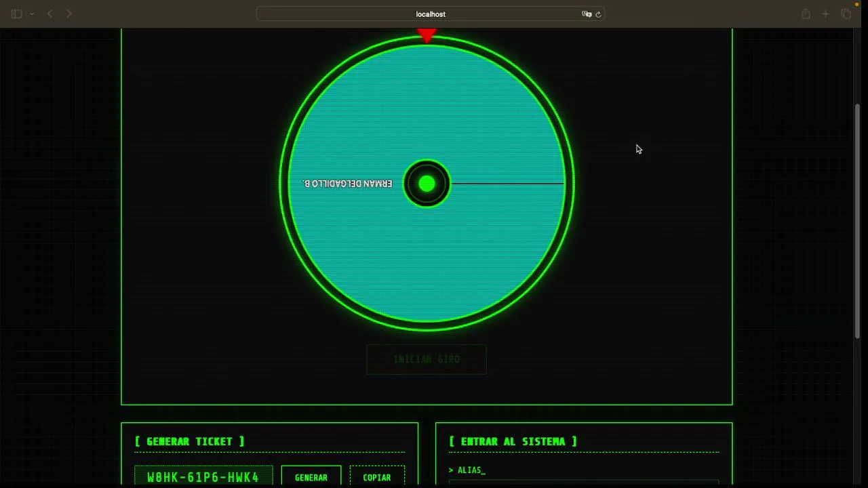Click the green center hub of wheel
This screenshot has height=488, width=868.
tap(427, 184)
